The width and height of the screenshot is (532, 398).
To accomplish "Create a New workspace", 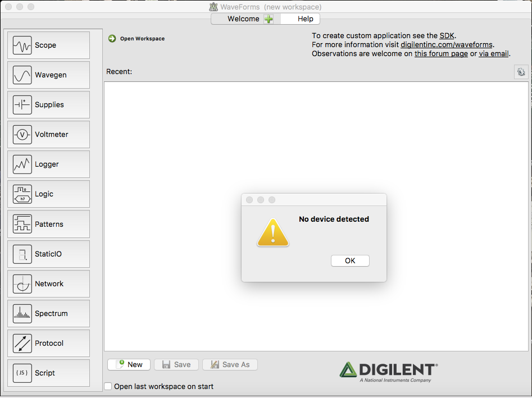I will [129, 365].
